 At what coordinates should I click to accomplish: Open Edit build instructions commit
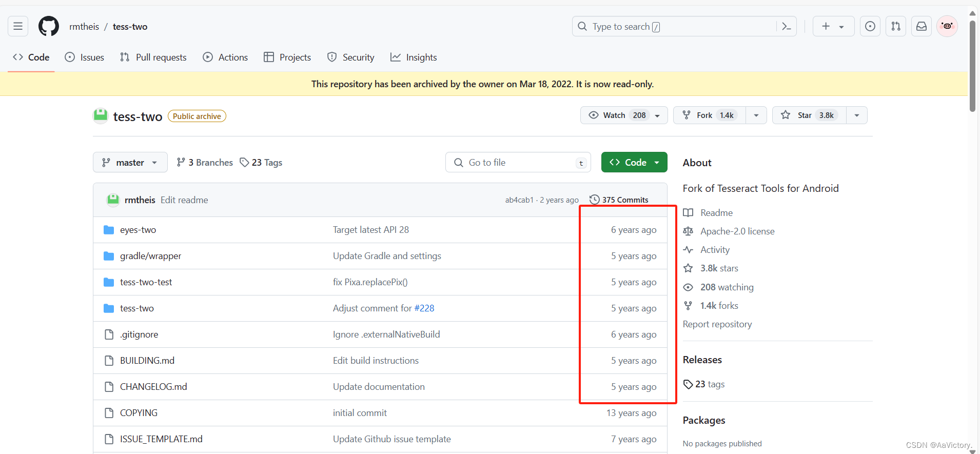click(376, 361)
